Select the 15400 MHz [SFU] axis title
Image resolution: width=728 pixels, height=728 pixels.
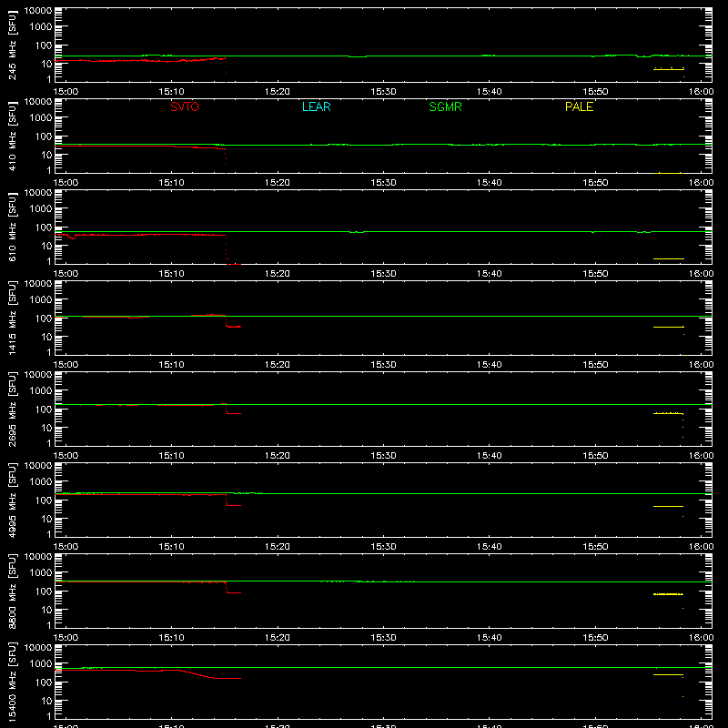pos(12,682)
